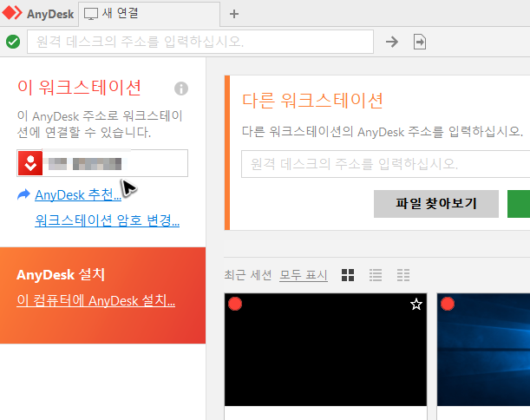The height and width of the screenshot is (420, 530).
Task: Open the black recent session thumbnail
Action: (x=325, y=350)
